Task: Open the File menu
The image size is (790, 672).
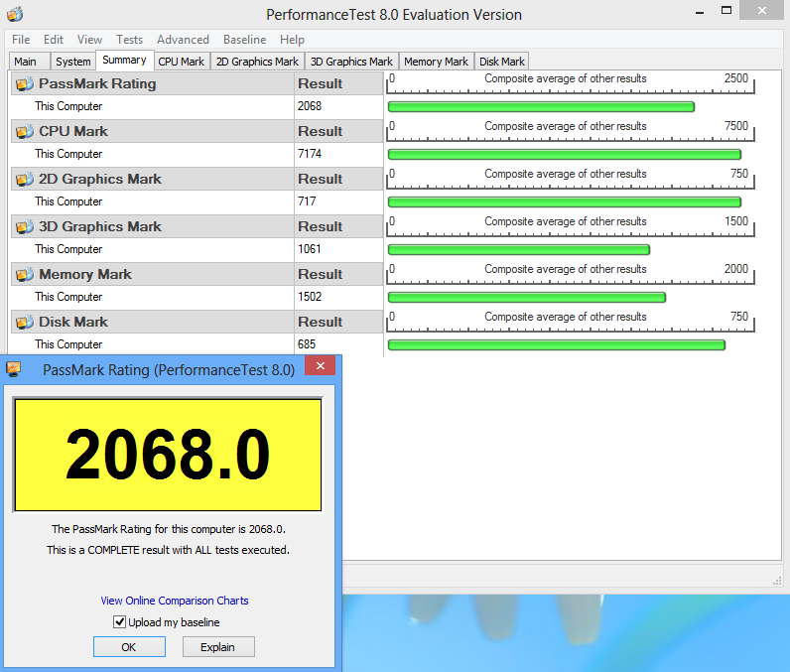Action: (x=21, y=40)
